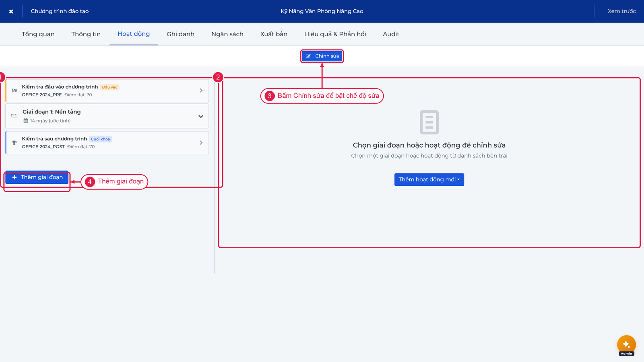Image resolution: width=644 pixels, height=362 pixels.
Task: Click the pencil icon in Chỉnh sửa
Action: click(x=308, y=56)
